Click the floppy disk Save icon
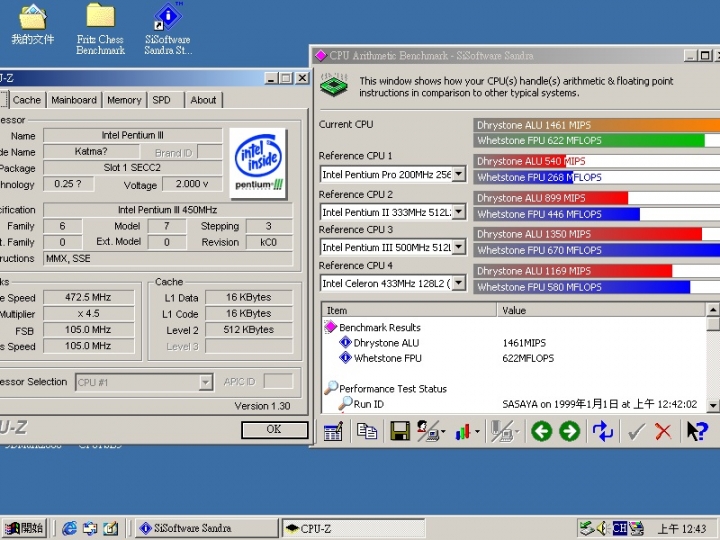Viewport: 720px width, 540px height. pyautogui.click(x=400, y=431)
